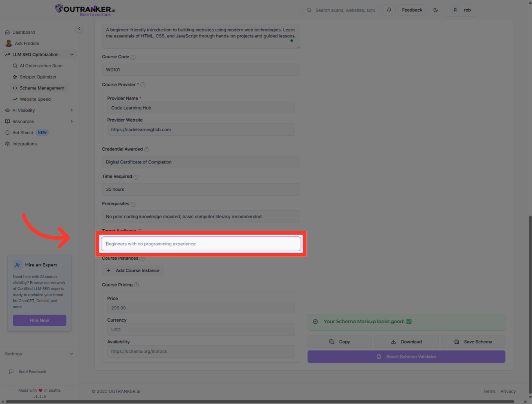The width and height of the screenshot is (532, 404).
Task: Open the Terms page
Action: 489,391
